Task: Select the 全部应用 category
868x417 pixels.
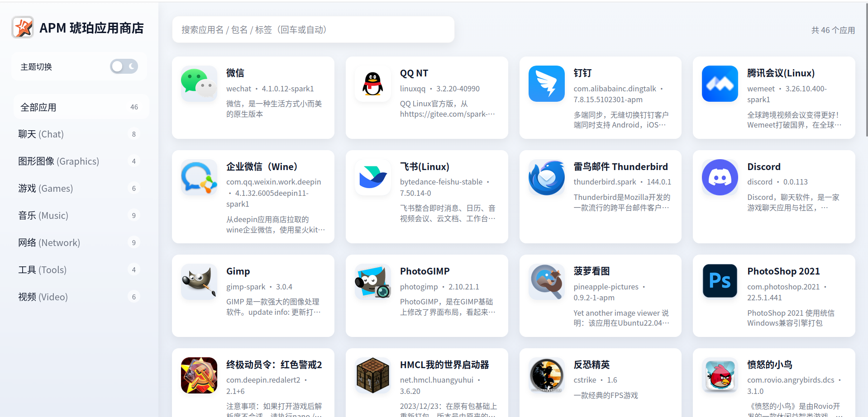Action: click(x=81, y=107)
